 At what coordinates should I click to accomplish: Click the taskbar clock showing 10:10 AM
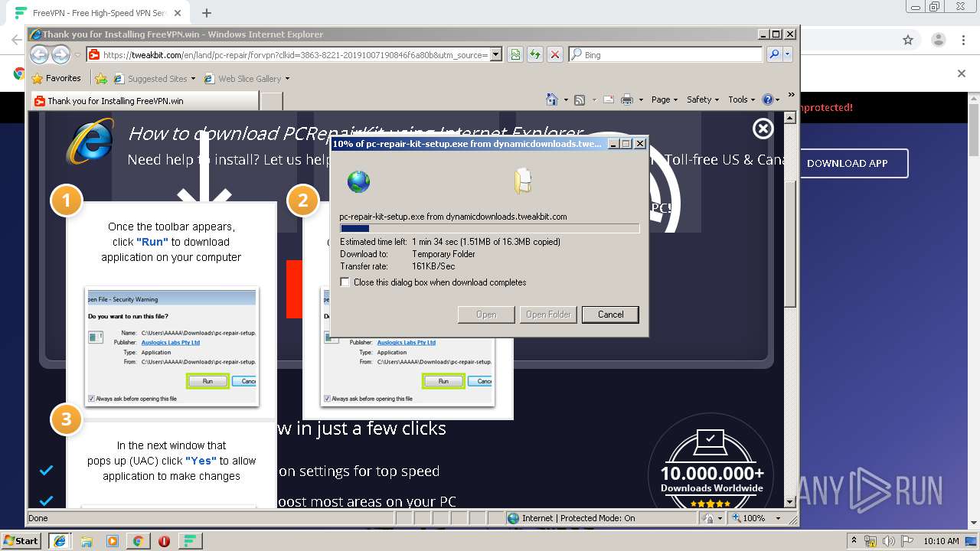coord(941,540)
